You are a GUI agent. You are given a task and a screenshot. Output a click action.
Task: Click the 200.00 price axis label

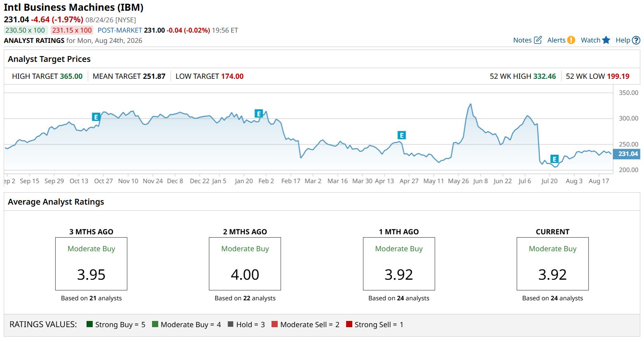point(629,170)
